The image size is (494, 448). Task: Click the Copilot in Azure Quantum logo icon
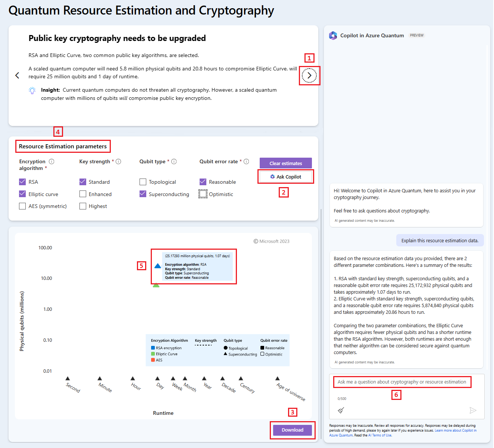point(333,35)
